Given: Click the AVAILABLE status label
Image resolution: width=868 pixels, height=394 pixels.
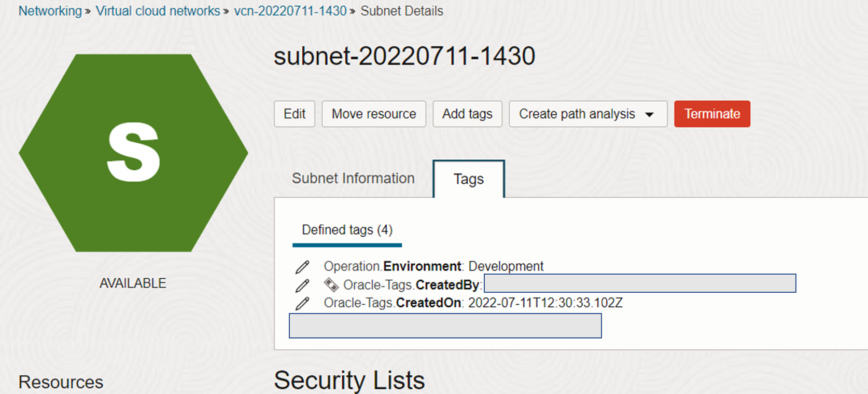Looking at the screenshot, I should 133,283.
